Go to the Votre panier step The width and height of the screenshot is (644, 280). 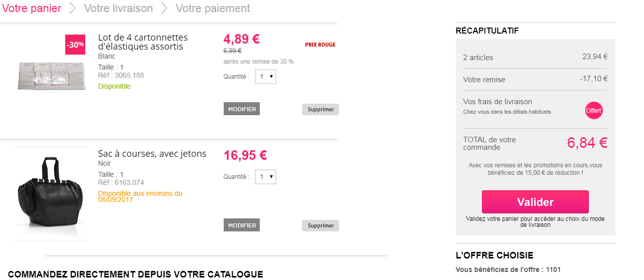coord(32,9)
